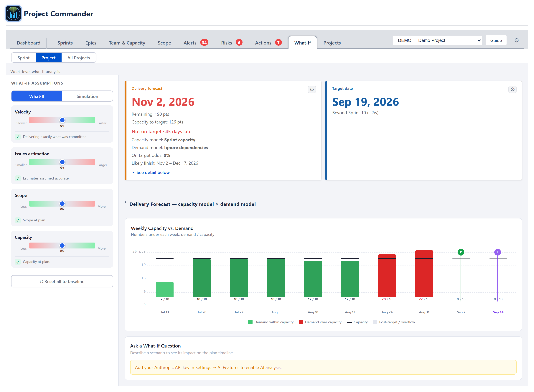Click the Alerts count badge 34
The width and height of the screenshot is (534, 392).
(204, 42)
